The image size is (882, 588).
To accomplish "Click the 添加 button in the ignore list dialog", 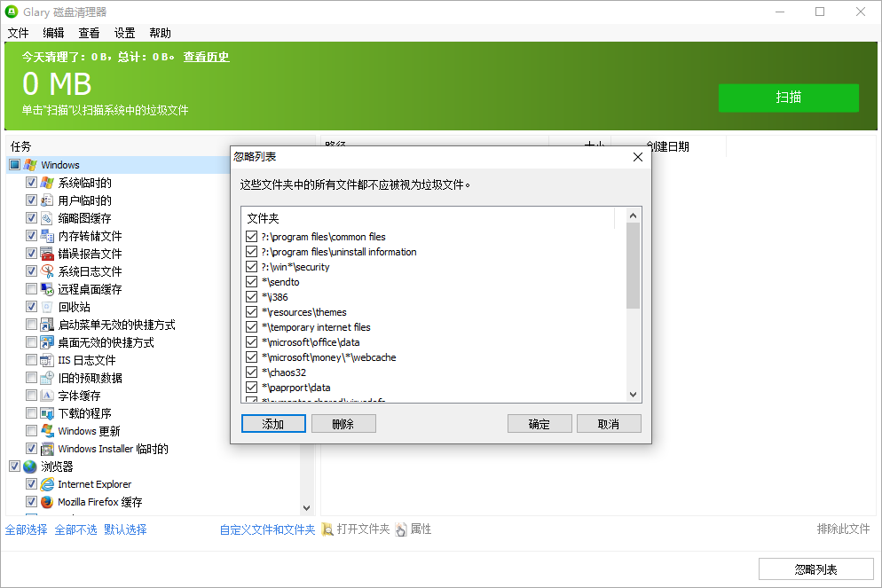I will 272,423.
